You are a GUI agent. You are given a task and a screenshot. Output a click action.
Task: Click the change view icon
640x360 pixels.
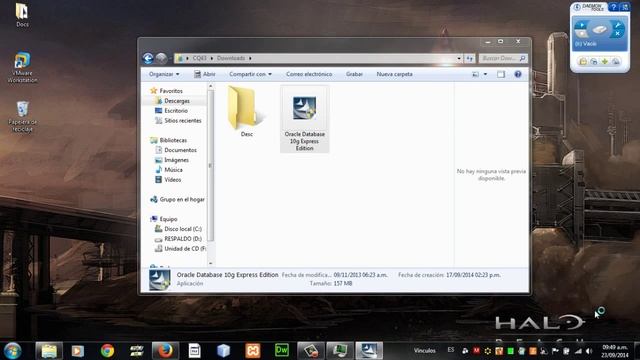pos(476,74)
